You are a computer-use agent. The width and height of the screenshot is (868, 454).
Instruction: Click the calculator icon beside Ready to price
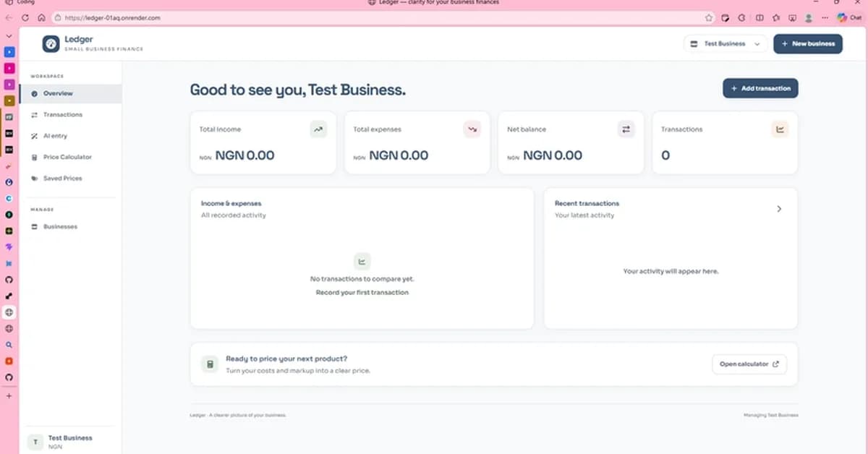210,364
